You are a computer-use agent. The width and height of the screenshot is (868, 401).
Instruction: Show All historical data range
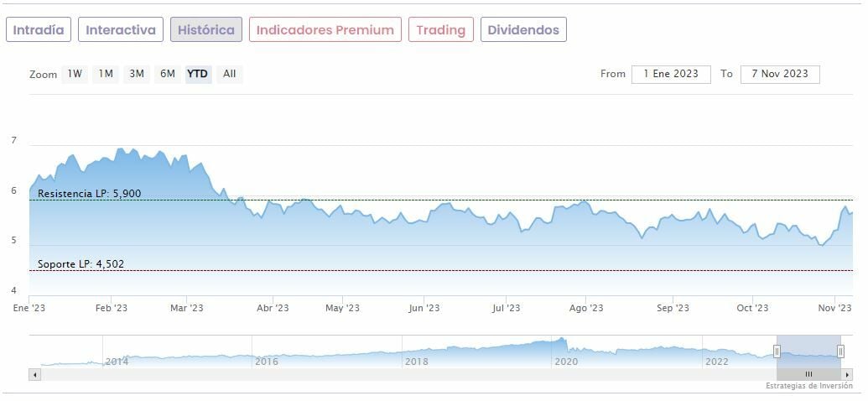tap(229, 74)
